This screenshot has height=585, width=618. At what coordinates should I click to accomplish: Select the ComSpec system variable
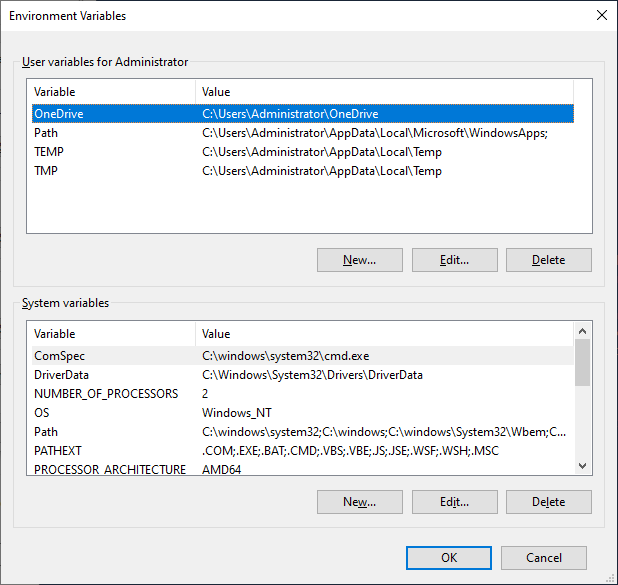pyautogui.click(x=303, y=356)
